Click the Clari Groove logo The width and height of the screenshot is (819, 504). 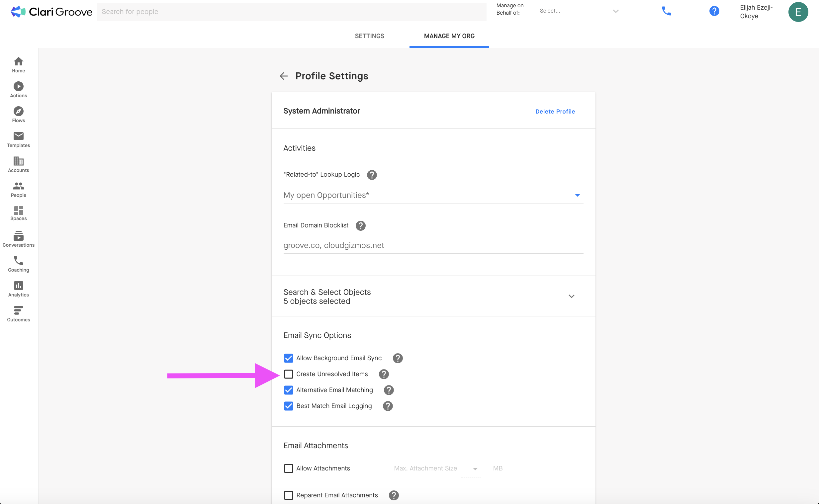(51, 12)
